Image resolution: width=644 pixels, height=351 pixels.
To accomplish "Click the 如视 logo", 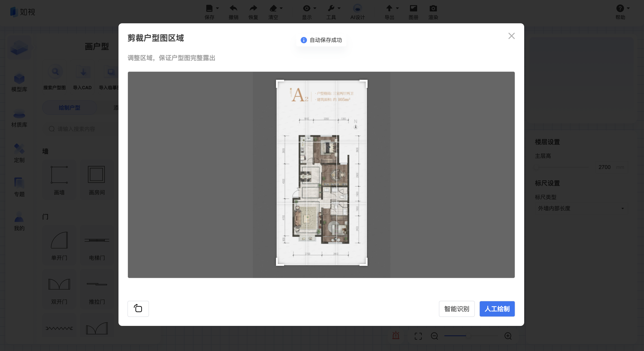I will click(22, 12).
